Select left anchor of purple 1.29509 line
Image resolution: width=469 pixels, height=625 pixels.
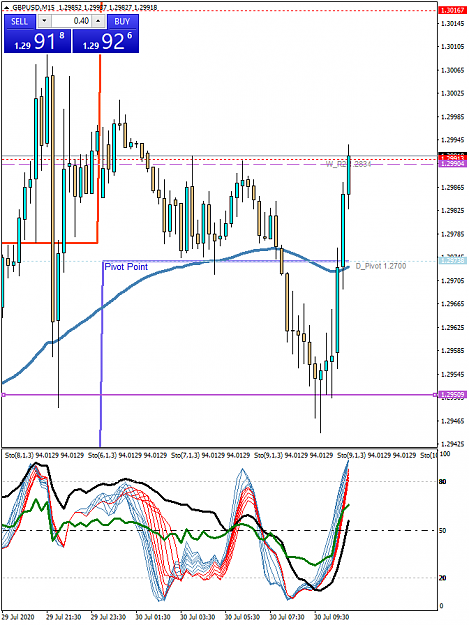click(4, 395)
